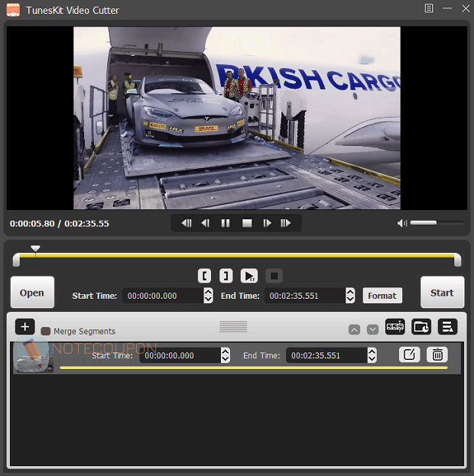Click the 0:00:05.80 / 0:02:35.55 time display
The height and width of the screenshot is (476, 474).
[60, 224]
